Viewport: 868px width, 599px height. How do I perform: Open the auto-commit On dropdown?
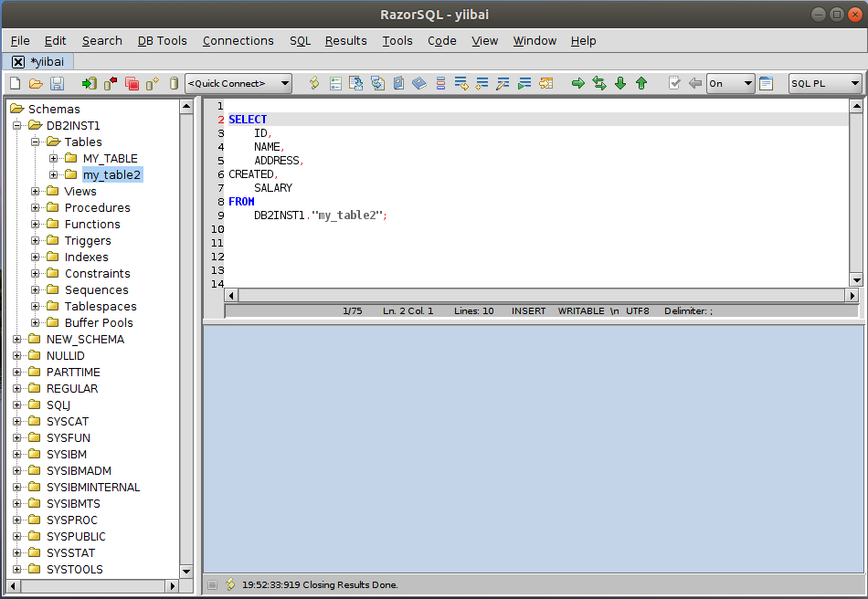730,83
